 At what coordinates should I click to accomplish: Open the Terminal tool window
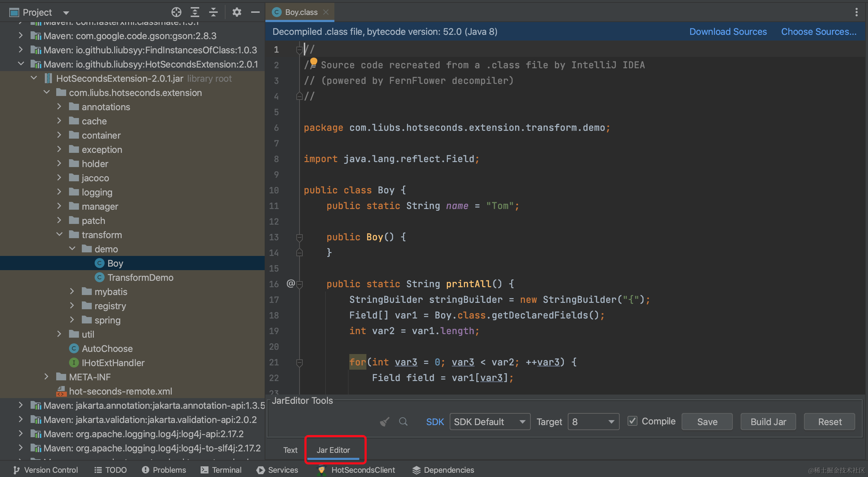tap(221, 470)
